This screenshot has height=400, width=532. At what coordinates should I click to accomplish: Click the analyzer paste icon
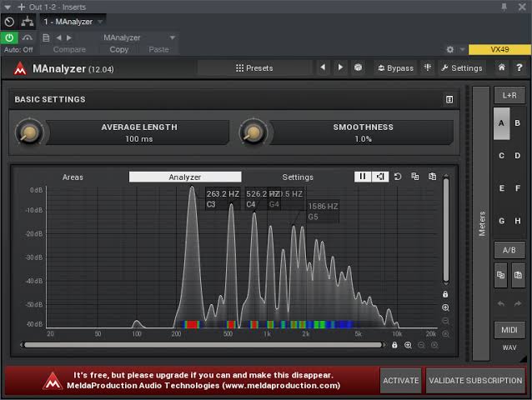[432, 177]
